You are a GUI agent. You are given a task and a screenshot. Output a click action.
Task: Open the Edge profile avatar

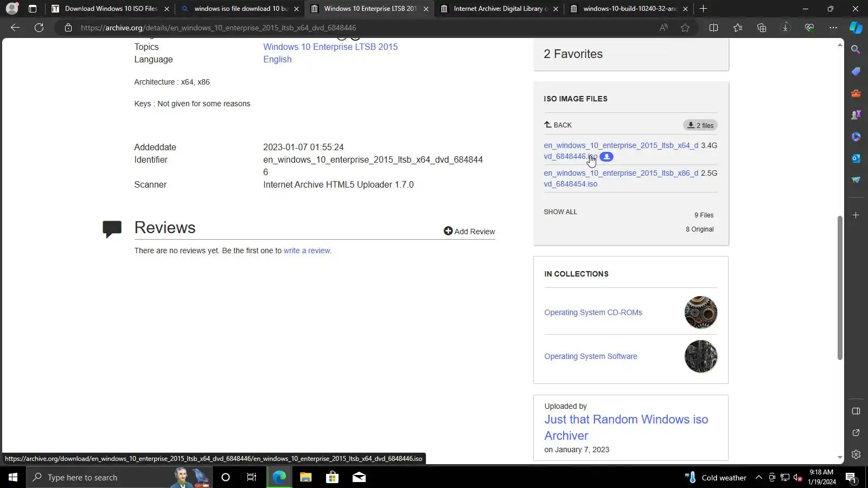pyautogui.click(x=12, y=9)
